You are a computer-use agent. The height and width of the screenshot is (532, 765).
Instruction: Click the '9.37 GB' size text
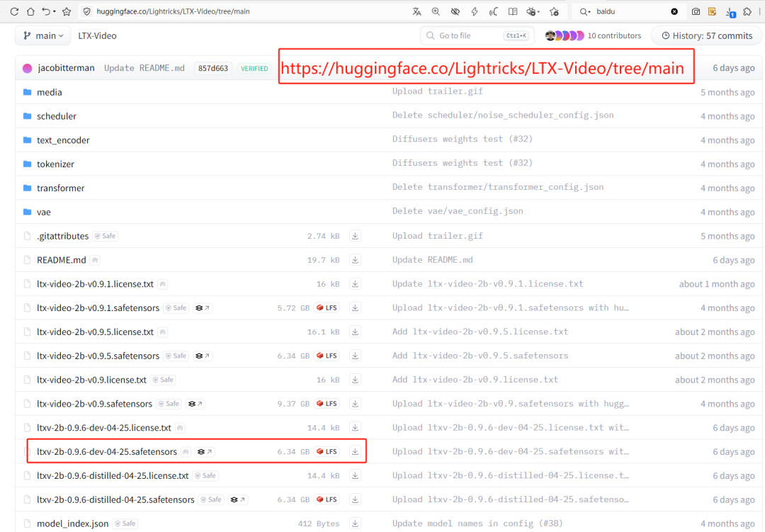point(294,404)
